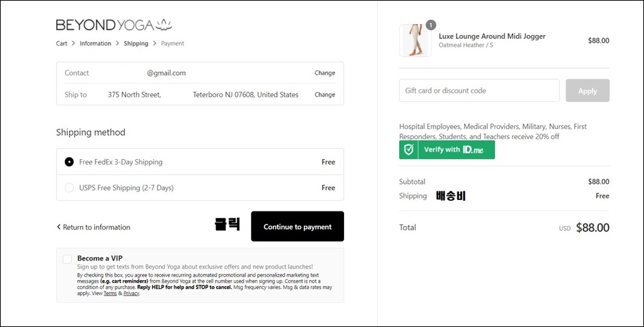Click the Free price beside USPS shipping
The image size is (644, 327).
(x=328, y=187)
